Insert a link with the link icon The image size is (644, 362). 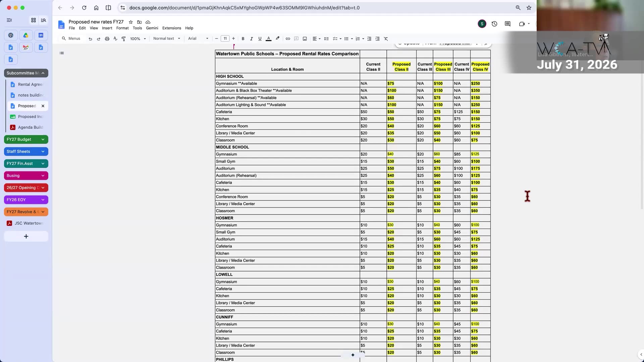point(288,39)
